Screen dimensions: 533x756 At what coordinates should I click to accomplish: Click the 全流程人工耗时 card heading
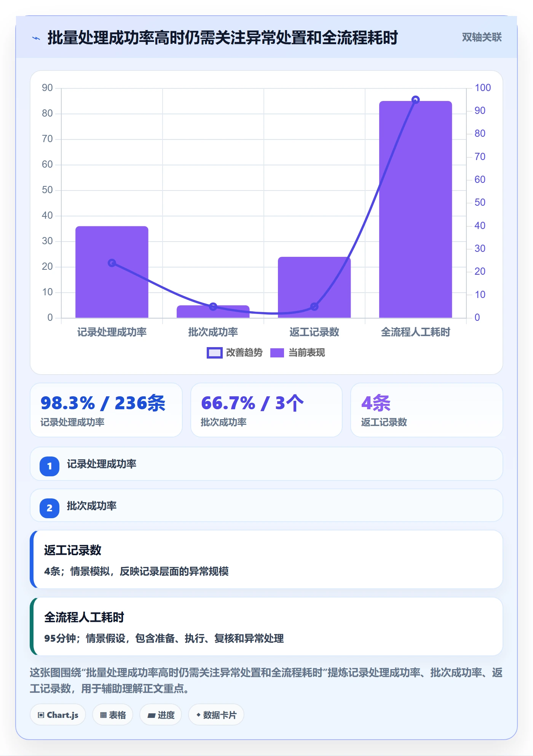pyautogui.click(x=84, y=617)
